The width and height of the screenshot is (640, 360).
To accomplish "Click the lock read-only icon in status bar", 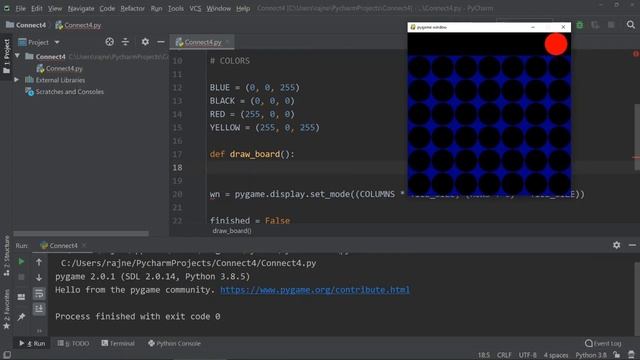I will coord(617,355).
